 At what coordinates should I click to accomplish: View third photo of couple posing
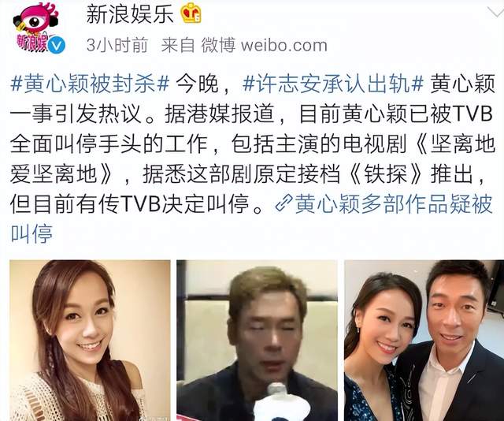coord(424,341)
